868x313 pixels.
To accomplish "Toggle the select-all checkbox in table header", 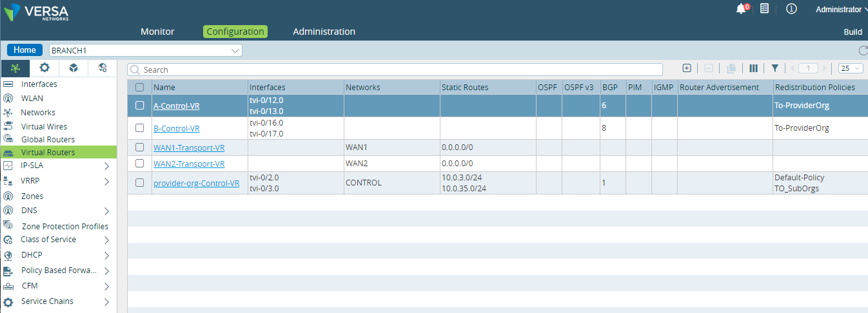I will pos(139,87).
